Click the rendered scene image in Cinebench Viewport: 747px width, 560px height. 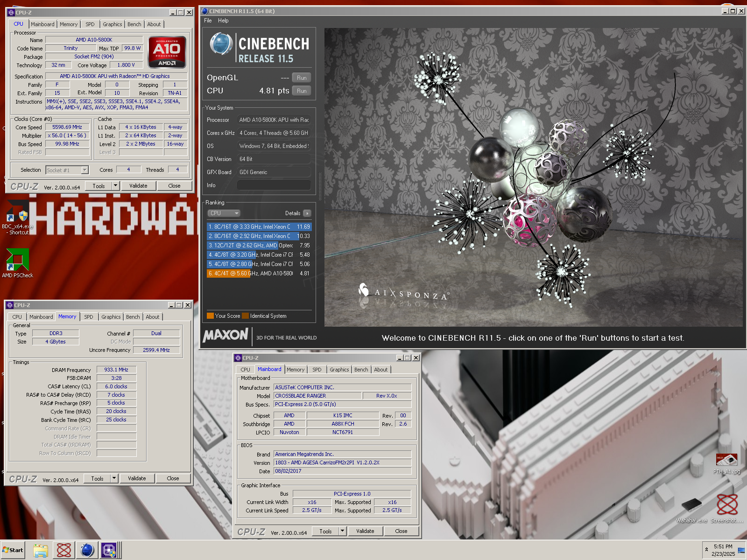(x=533, y=177)
